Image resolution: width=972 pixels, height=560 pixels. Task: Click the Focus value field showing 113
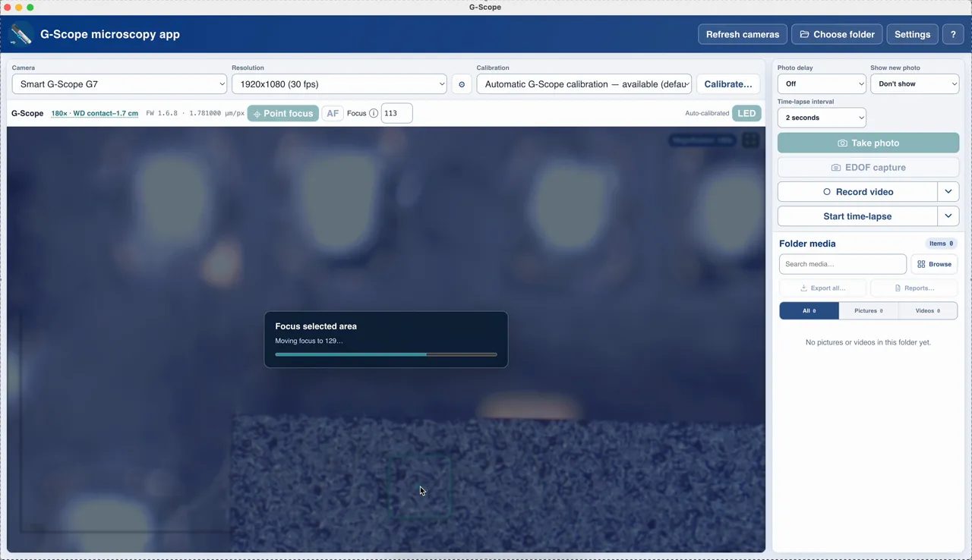(x=396, y=113)
